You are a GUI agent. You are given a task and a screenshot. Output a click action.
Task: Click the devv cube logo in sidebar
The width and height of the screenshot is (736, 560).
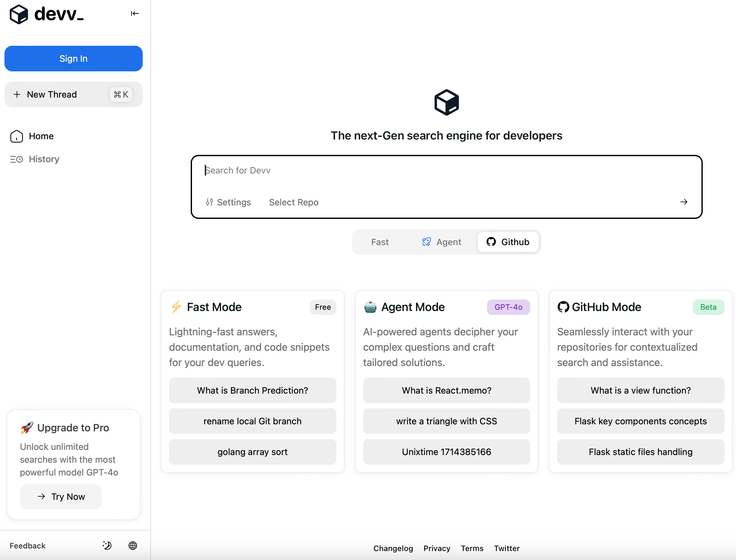(19, 14)
